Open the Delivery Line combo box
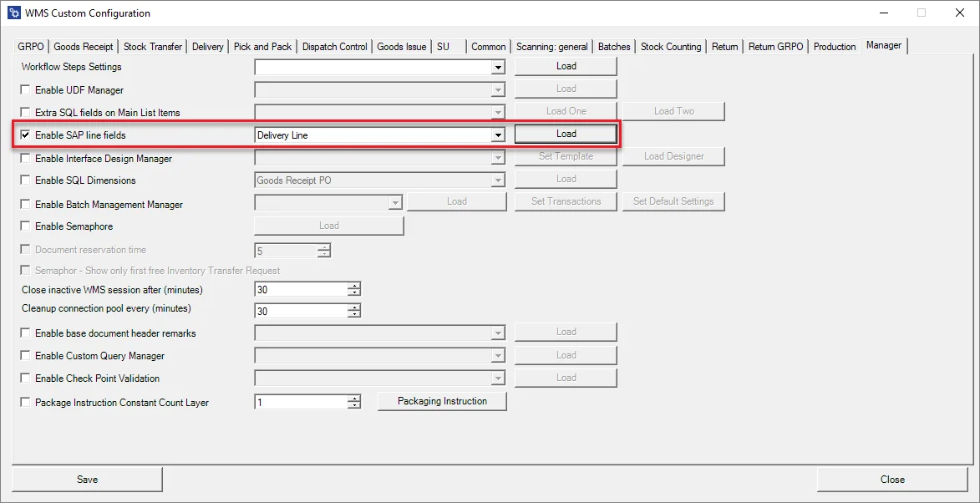The image size is (980, 503). 498,135
